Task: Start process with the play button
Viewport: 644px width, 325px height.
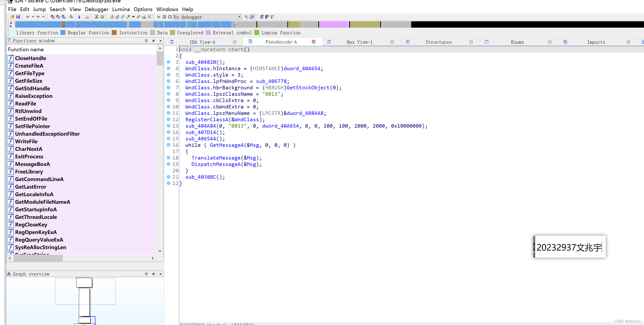Action: coord(159,17)
